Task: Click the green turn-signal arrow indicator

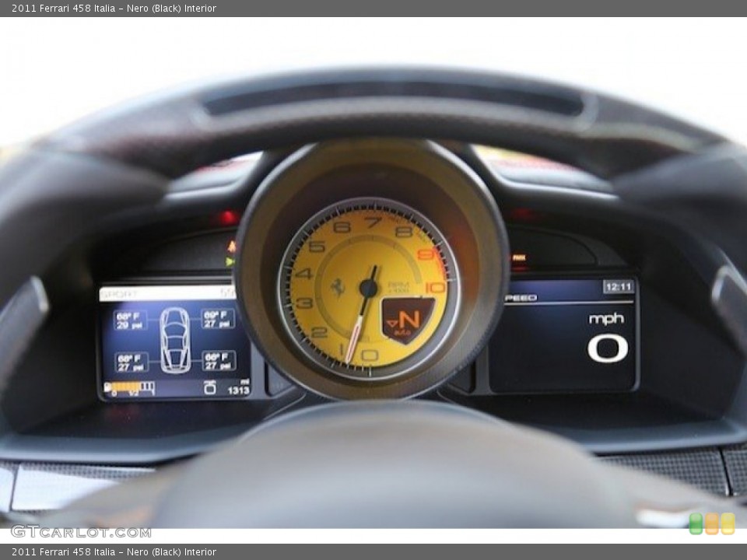Action: click(230, 261)
